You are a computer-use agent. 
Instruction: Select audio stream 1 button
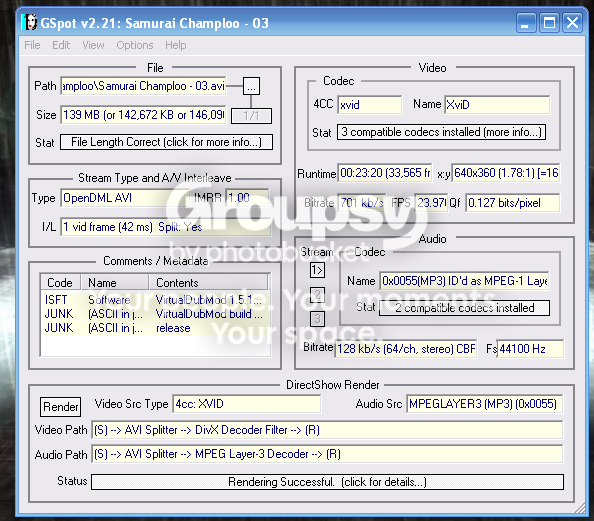pyautogui.click(x=317, y=270)
